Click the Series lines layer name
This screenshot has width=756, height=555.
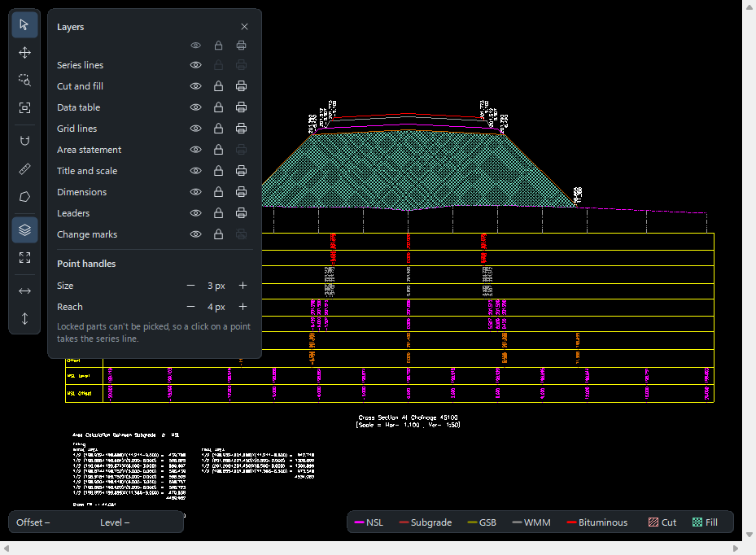(x=80, y=64)
